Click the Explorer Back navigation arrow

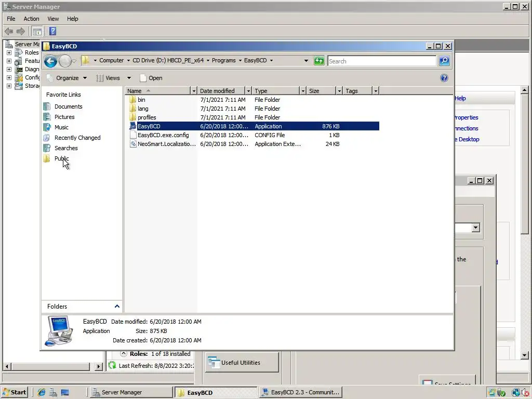click(50, 61)
